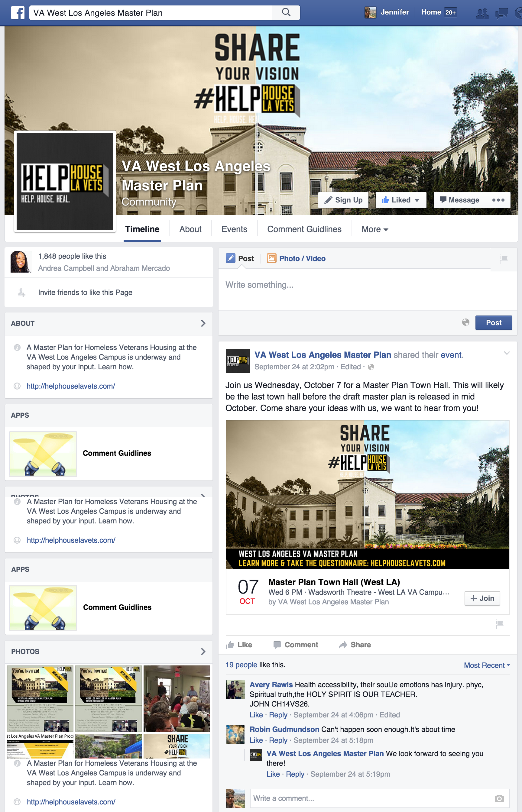Image resolution: width=522 pixels, height=812 pixels.
Task: Click Reply under Robin Gudmundson's comment
Action: [x=278, y=740]
